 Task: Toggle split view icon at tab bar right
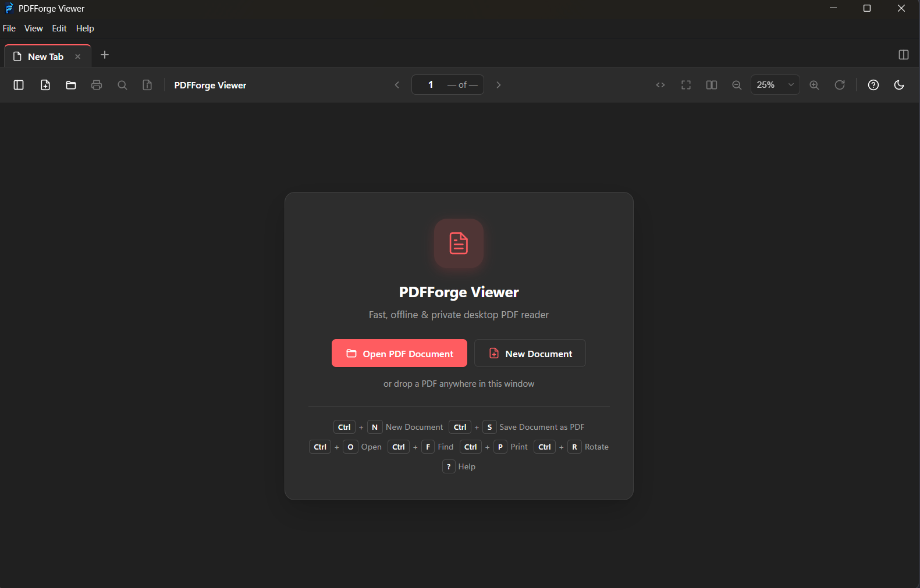(x=904, y=55)
